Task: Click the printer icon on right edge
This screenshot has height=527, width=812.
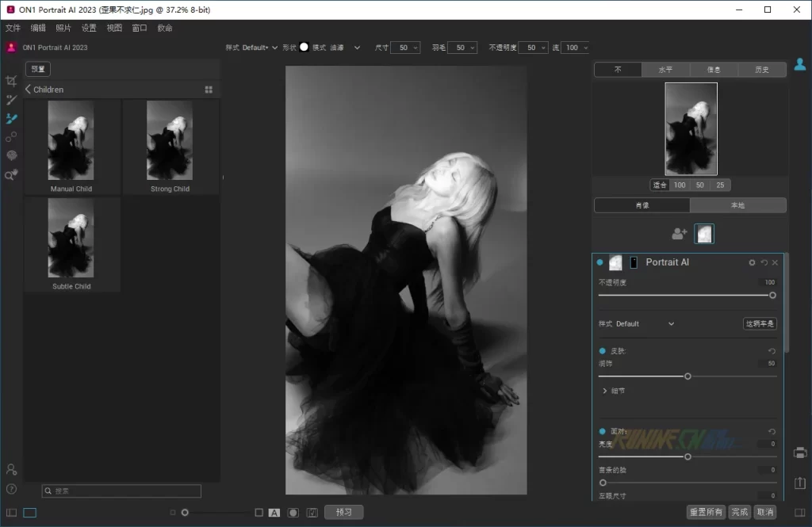Action: coord(800,453)
